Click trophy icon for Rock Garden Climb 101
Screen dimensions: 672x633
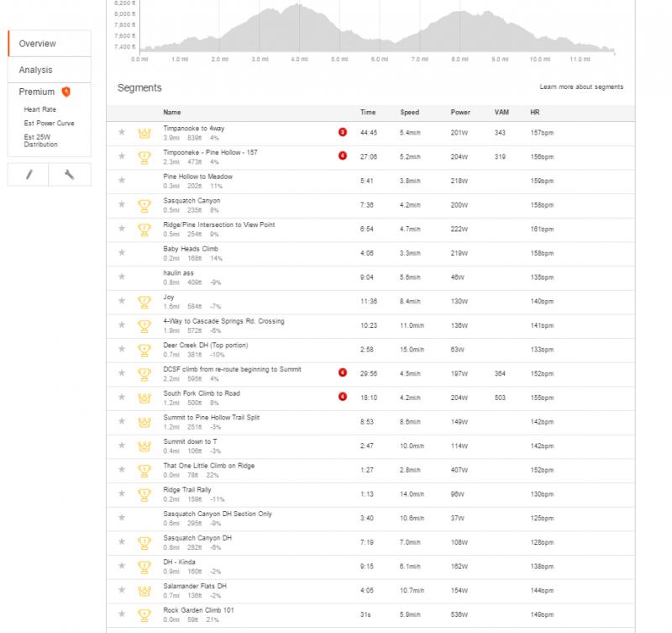(144, 615)
